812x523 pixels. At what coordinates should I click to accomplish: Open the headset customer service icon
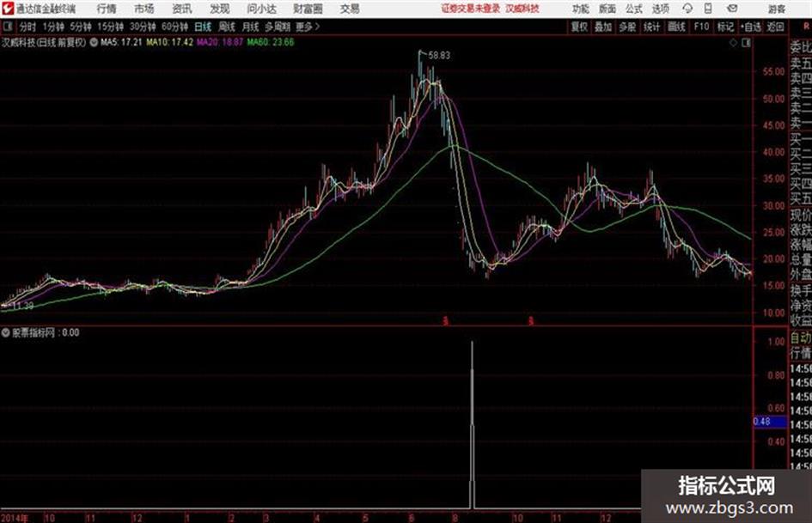tap(687, 9)
